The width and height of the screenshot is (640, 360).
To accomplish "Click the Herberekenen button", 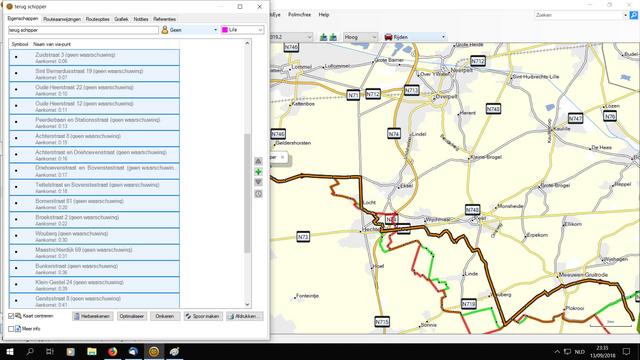I will tap(93, 316).
